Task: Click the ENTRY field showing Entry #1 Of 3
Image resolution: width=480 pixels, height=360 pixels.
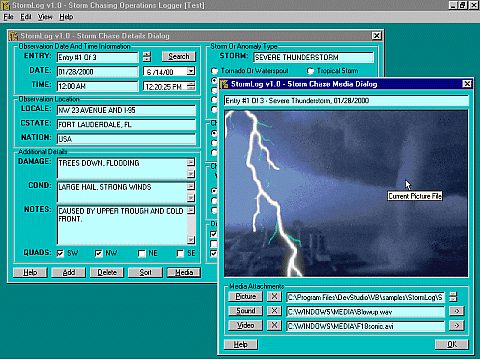Action: (x=97, y=57)
